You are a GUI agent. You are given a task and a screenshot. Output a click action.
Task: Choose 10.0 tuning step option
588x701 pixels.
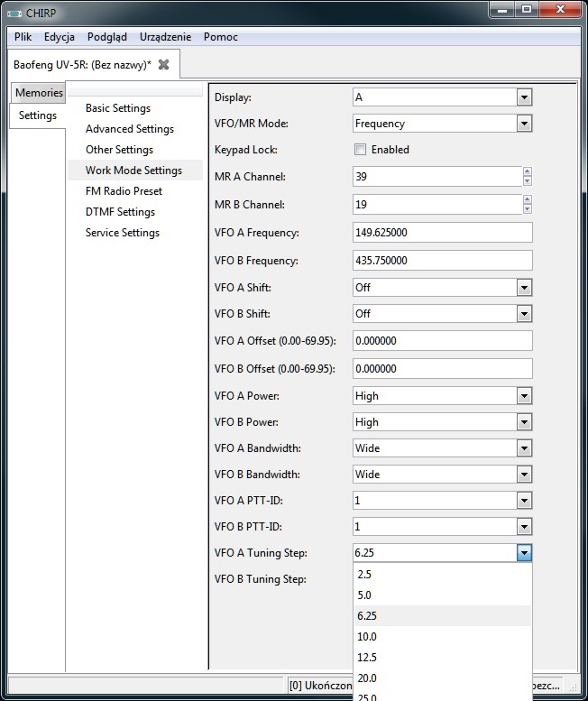442,637
